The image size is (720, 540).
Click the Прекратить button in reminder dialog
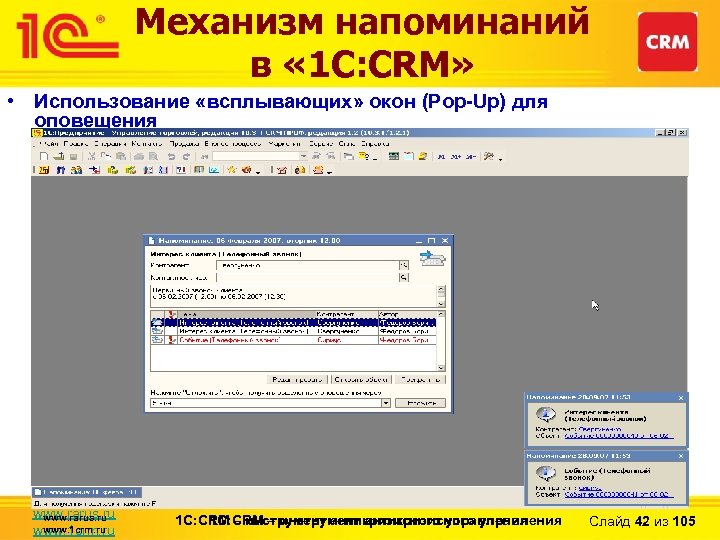(x=420, y=380)
